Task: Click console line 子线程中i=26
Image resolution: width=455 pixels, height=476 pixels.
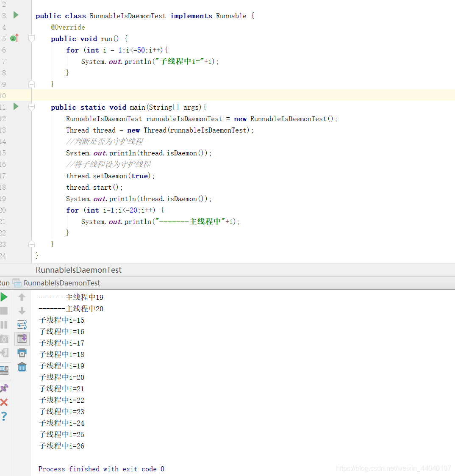Action: 62,446
